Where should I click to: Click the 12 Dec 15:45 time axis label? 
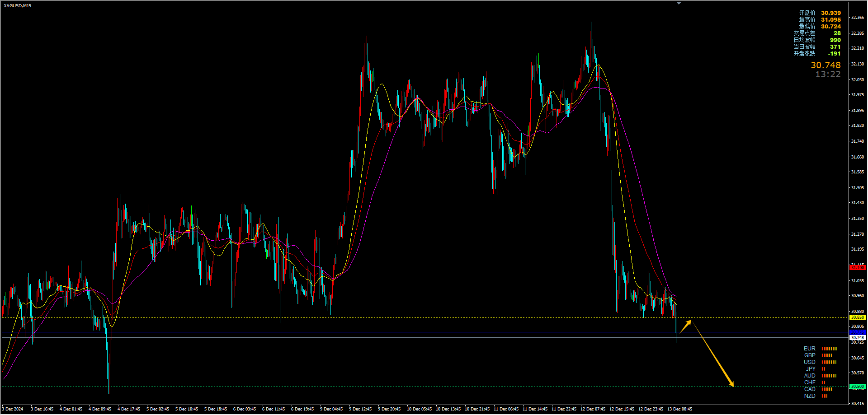tap(622, 409)
